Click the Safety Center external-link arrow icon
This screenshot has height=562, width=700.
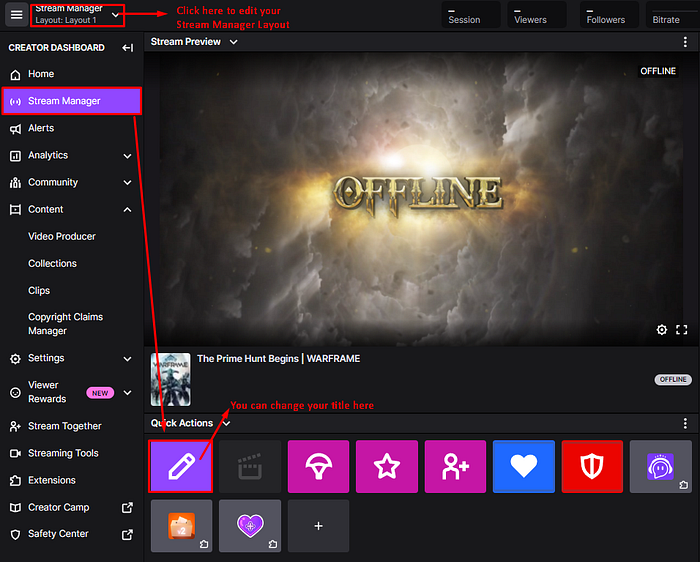(x=128, y=534)
